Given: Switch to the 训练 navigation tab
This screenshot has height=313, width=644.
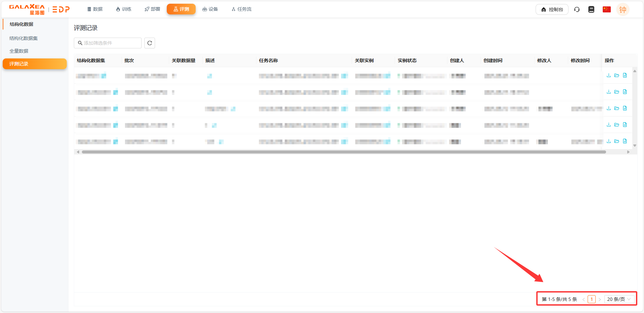Looking at the screenshot, I should click(x=123, y=9).
